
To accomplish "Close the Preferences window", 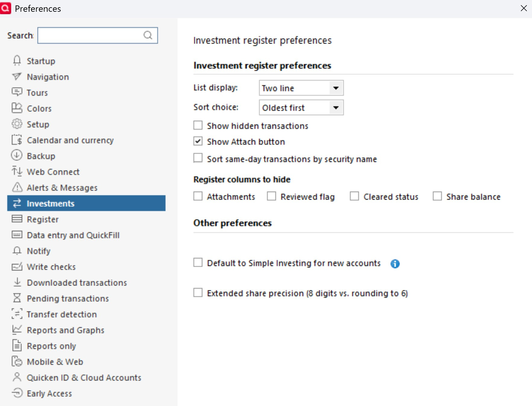I will (x=524, y=8).
